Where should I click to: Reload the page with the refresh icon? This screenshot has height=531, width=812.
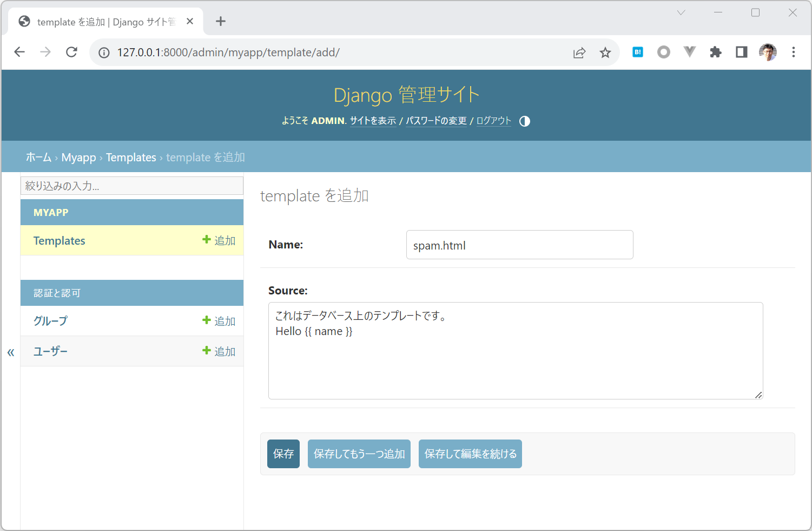(71, 52)
